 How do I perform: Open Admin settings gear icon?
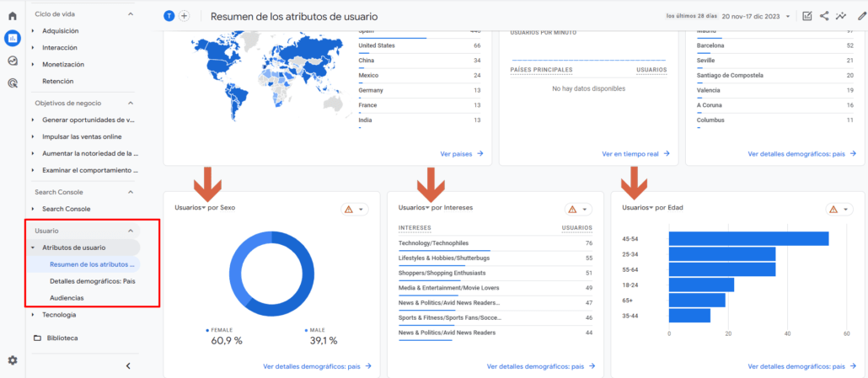pyautogui.click(x=13, y=360)
